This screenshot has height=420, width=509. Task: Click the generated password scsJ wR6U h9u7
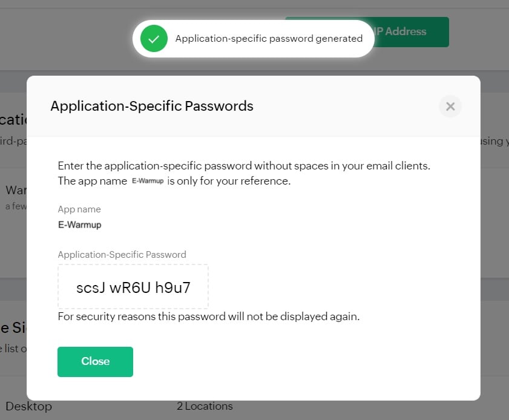[133, 287]
